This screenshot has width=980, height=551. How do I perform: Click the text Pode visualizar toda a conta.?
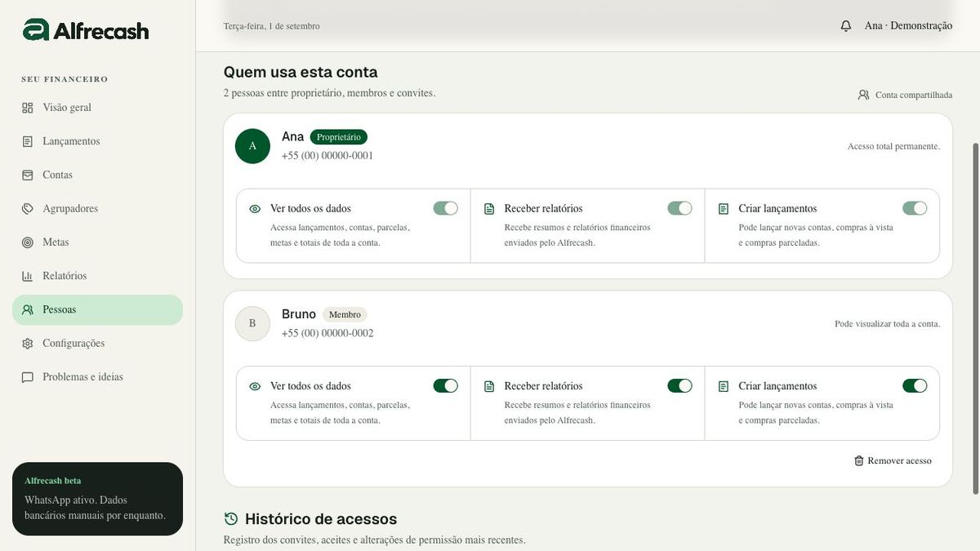point(887,324)
